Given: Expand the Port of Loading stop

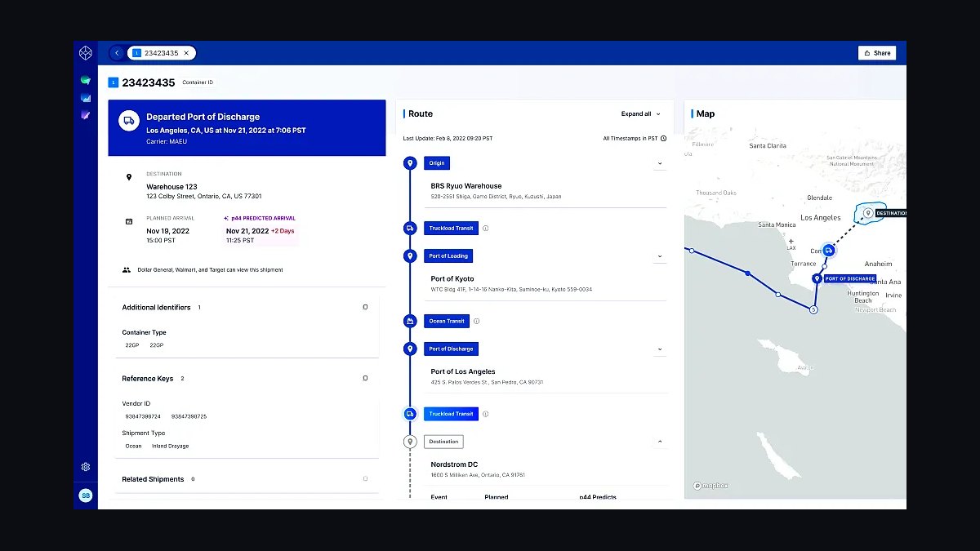Looking at the screenshot, I should (660, 256).
